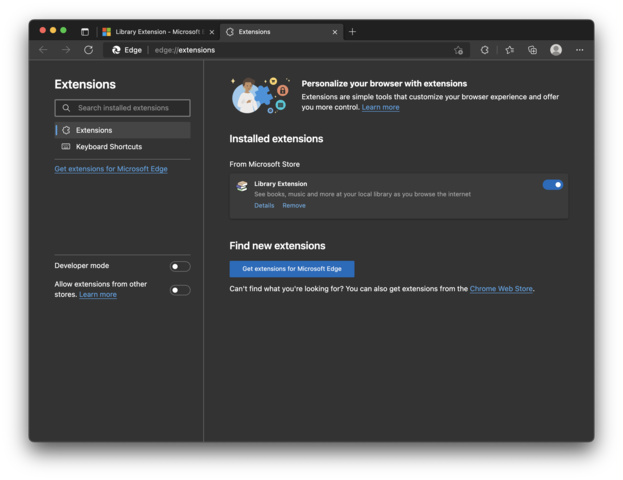This screenshot has width=623, height=480.
Task: Close the Extensions tab
Action: coord(335,32)
